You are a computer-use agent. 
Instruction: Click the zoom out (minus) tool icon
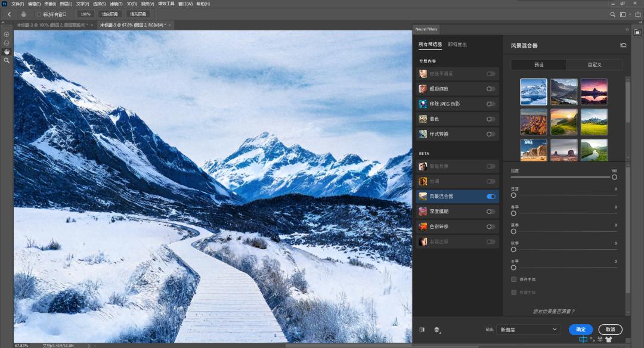click(7, 43)
